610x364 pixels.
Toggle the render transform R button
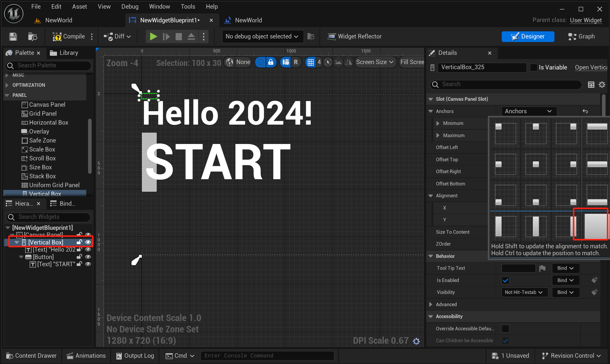(296, 62)
